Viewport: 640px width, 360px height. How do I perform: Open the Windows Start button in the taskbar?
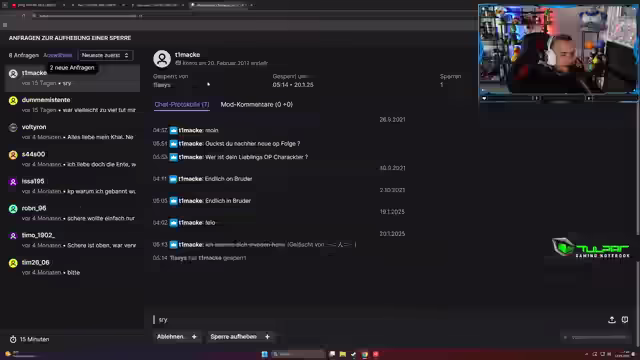pyautogui.click(x=264, y=354)
